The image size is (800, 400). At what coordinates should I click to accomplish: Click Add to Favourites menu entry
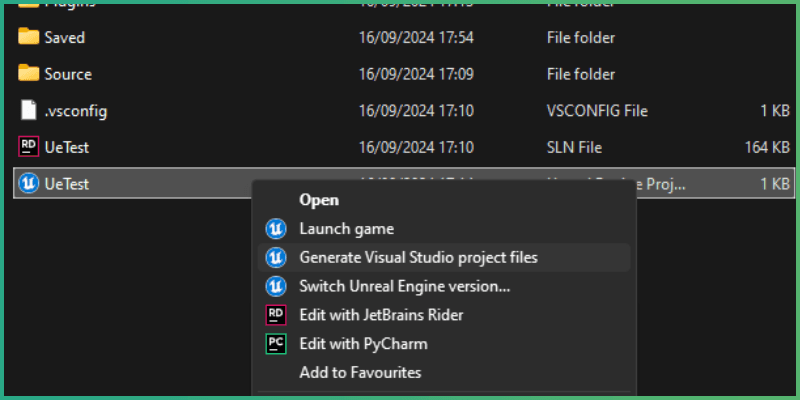[444, 372]
